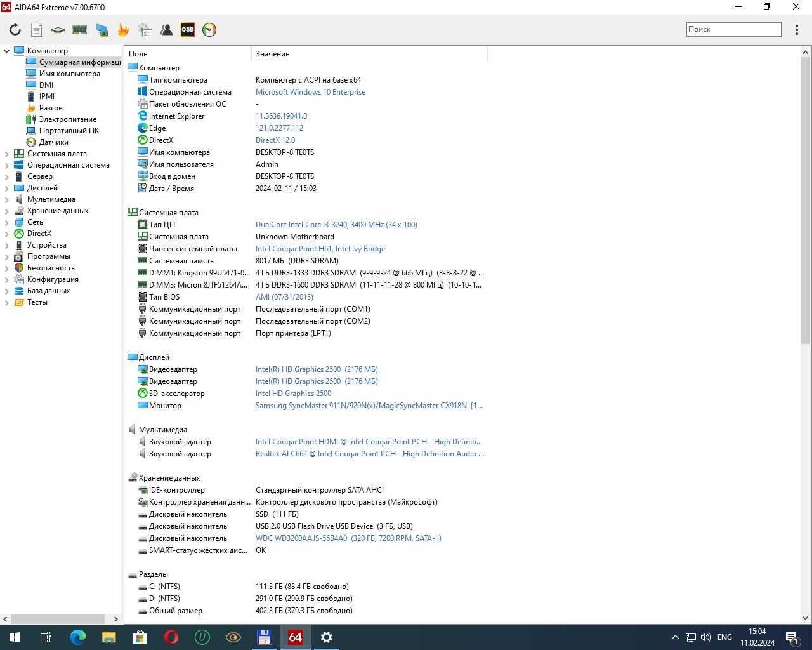
Task: Expand the Мультимедиа tree node
Action: coord(7,199)
